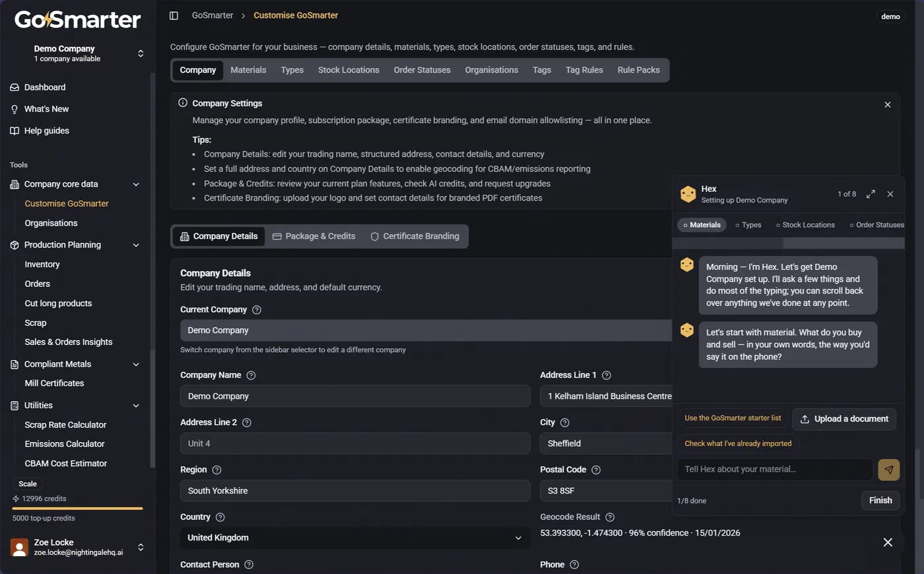Collapse the Production Planning section
The height and width of the screenshot is (574, 924).
(x=136, y=245)
